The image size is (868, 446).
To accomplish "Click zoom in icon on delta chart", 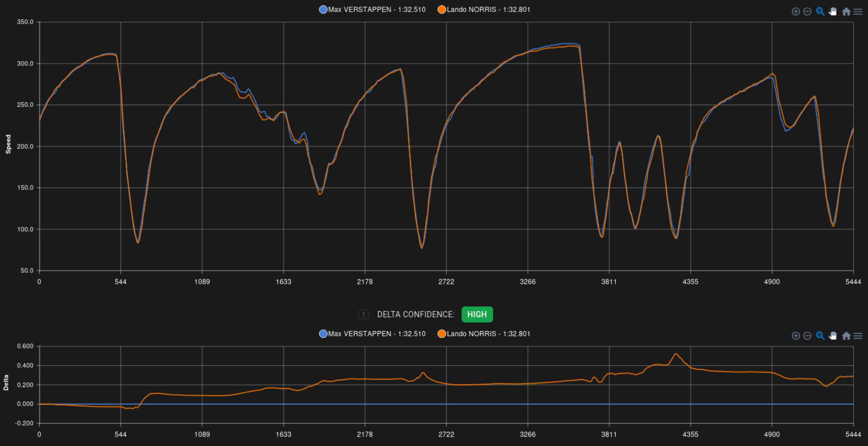I will tap(796, 336).
